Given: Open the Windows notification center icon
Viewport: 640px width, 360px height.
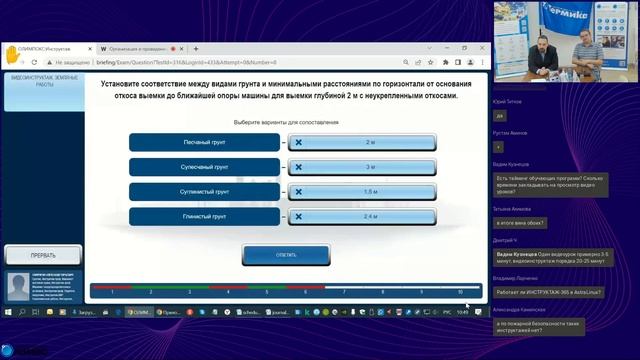Looking at the screenshot, I should (x=478, y=312).
